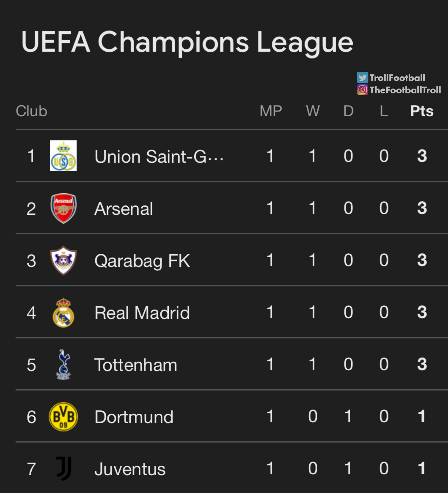Open the Arsenal team name
Viewport: 448px width, 493px height.
124,209
